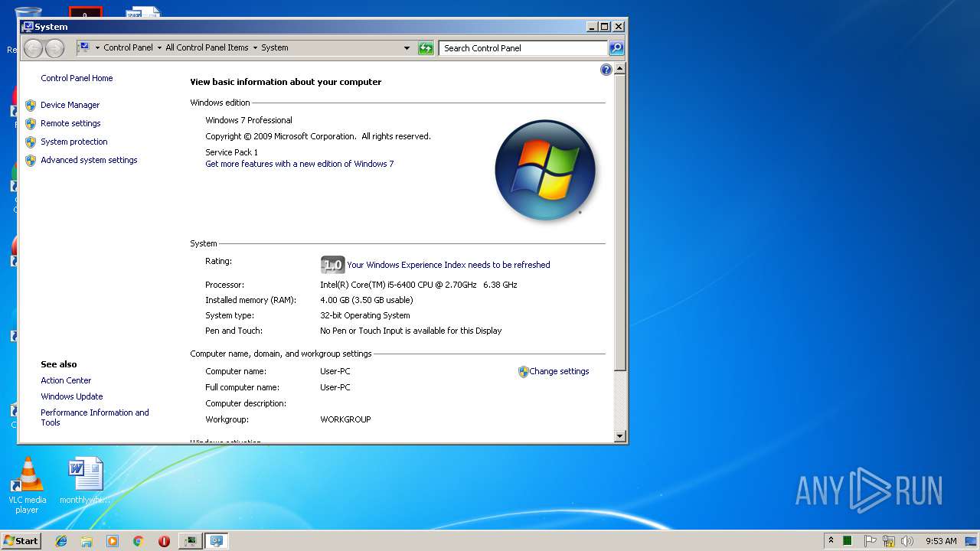Click the System window title icon
Viewport: 980px width, 551px height.
[28, 27]
